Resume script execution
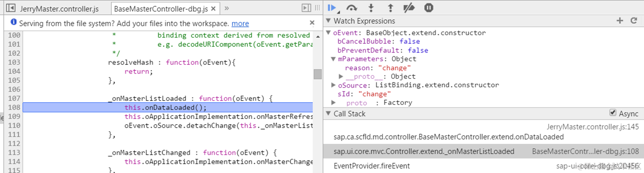This screenshot has height=173, width=644. [332, 8]
